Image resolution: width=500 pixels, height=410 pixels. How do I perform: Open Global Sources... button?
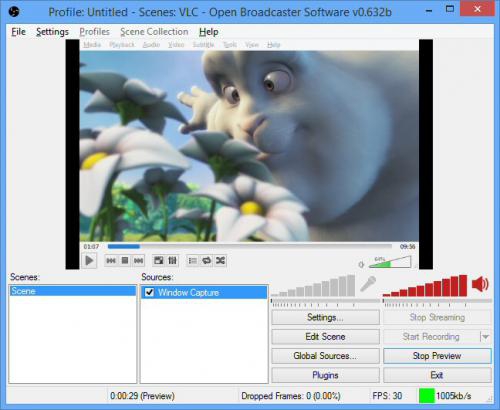(x=325, y=356)
